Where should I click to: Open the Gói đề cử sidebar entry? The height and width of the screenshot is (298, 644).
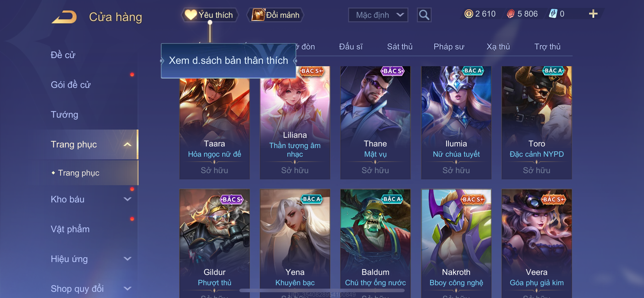(x=70, y=85)
